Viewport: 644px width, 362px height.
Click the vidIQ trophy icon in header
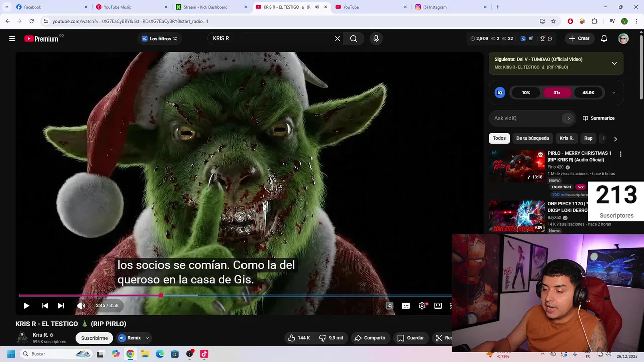(x=542, y=39)
